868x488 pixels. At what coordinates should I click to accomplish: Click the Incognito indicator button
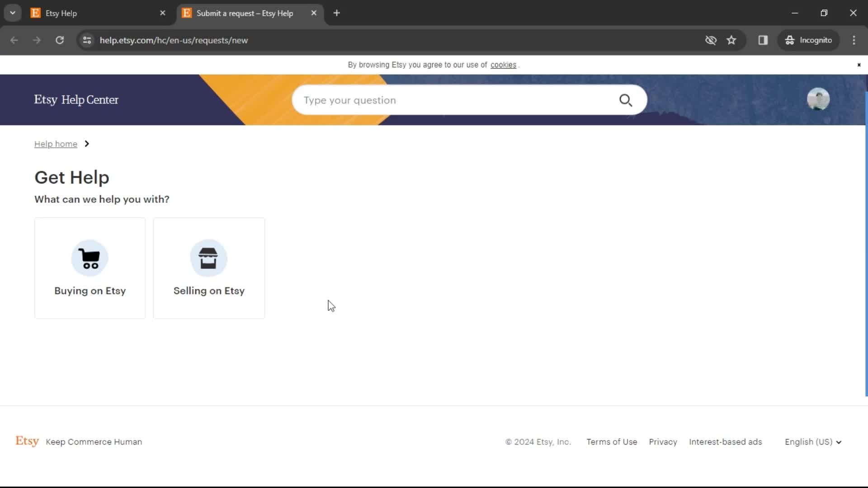pyautogui.click(x=809, y=40)
